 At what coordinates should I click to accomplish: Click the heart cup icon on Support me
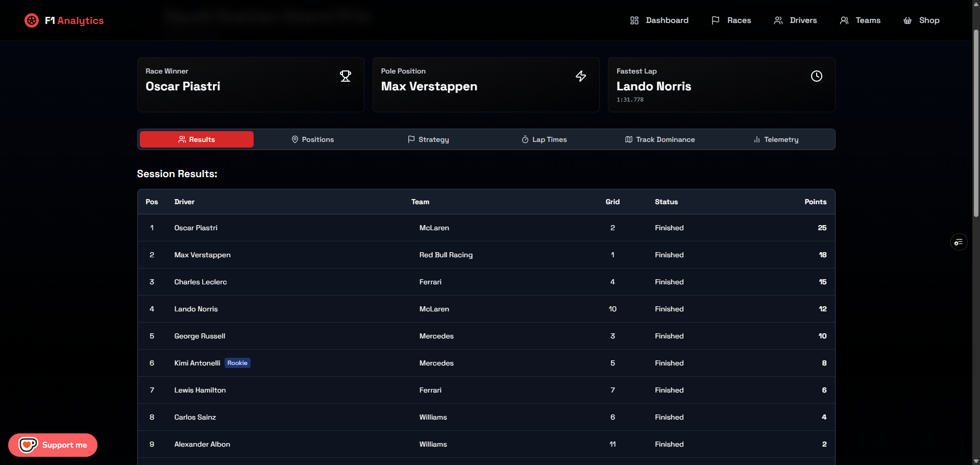point(28,445)
